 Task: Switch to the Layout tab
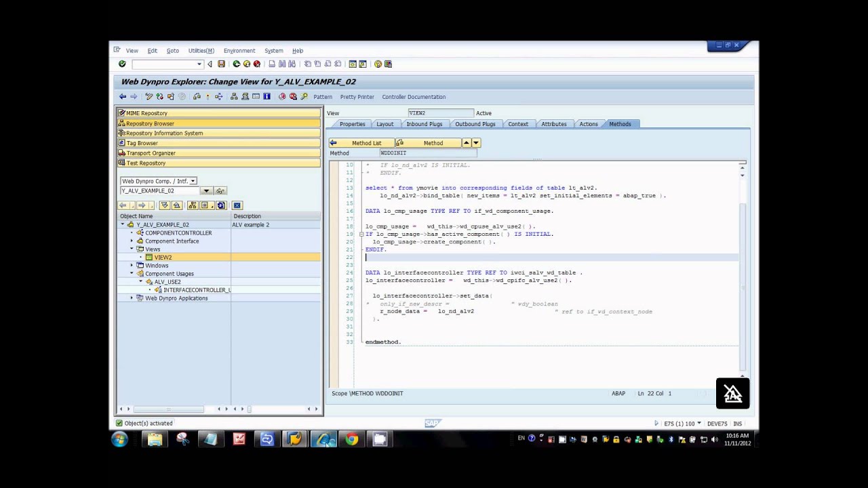(x=384, y=124)
